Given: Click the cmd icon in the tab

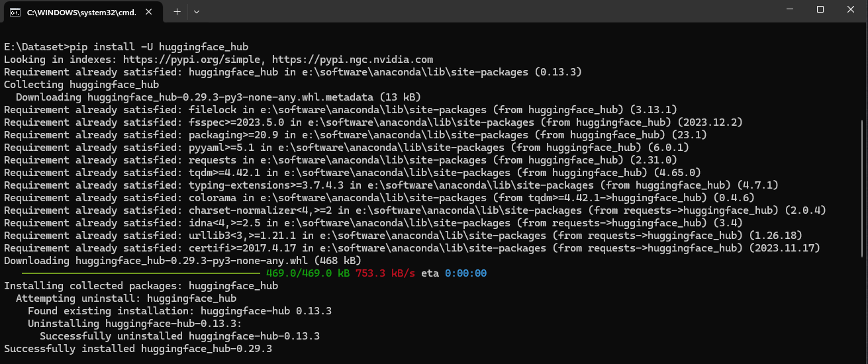Looking at the screenshot, I should pyautogui.click(x=15, y=12).
